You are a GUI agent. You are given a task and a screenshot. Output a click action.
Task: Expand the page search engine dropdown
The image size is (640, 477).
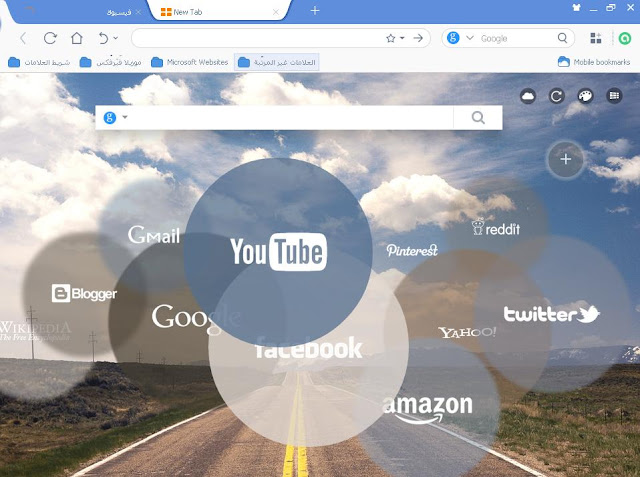125,117
